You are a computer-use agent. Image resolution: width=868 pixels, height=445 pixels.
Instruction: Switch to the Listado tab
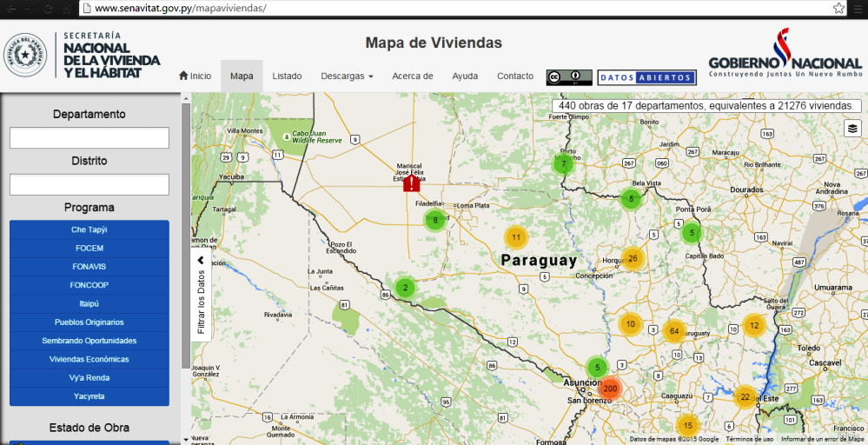pyautogui.click(x=287, y=76)
